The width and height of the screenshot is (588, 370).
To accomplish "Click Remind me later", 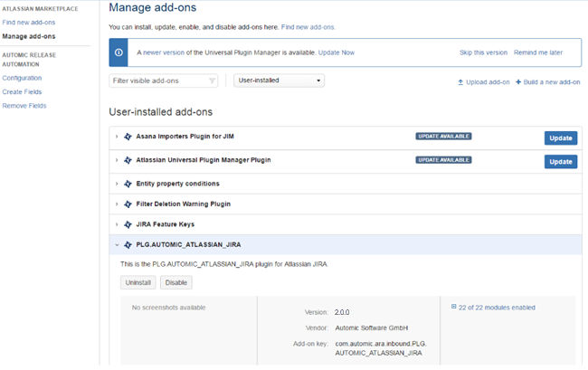I will (538, 52).
